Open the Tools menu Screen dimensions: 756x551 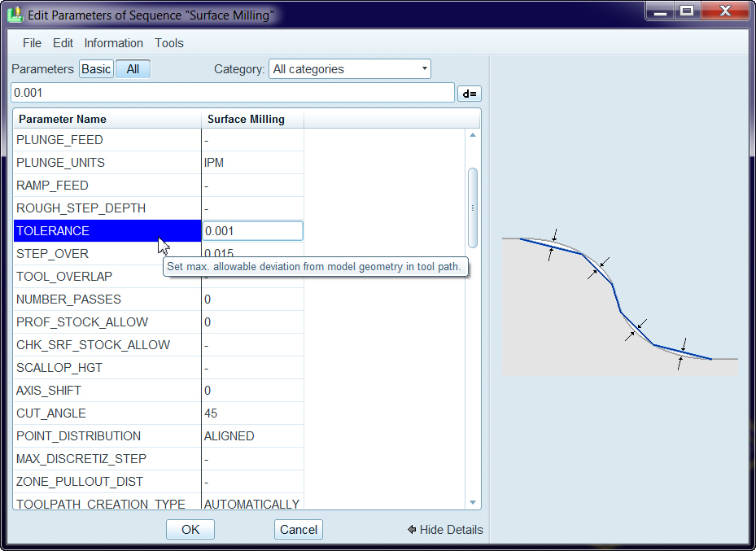coord(169,43)
